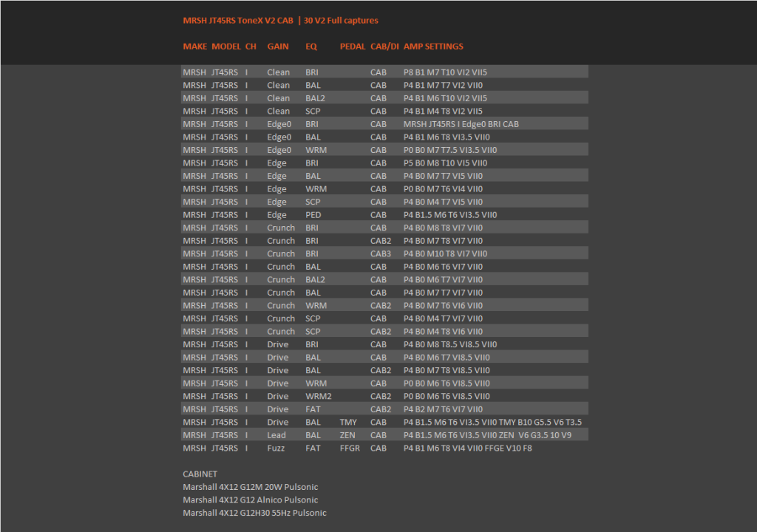Click settings ending 'TMY B10 G5.5 V6 T3.5'

[x=492, y=423]
